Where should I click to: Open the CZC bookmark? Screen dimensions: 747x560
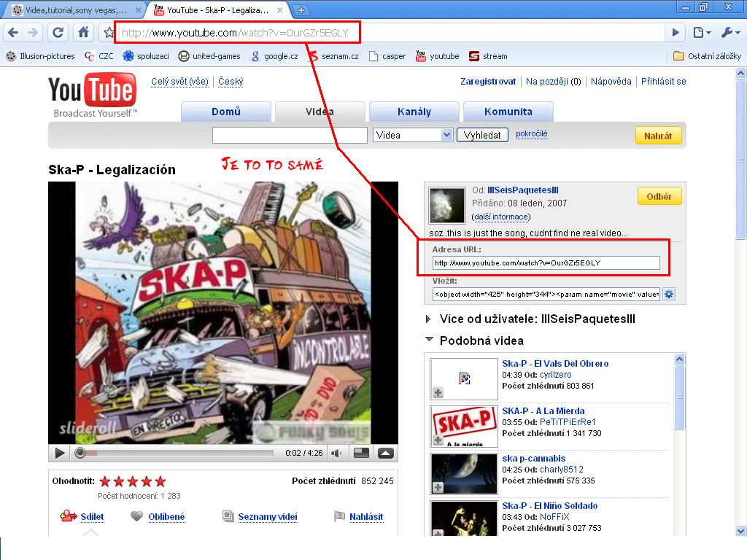tap(99, 56)
